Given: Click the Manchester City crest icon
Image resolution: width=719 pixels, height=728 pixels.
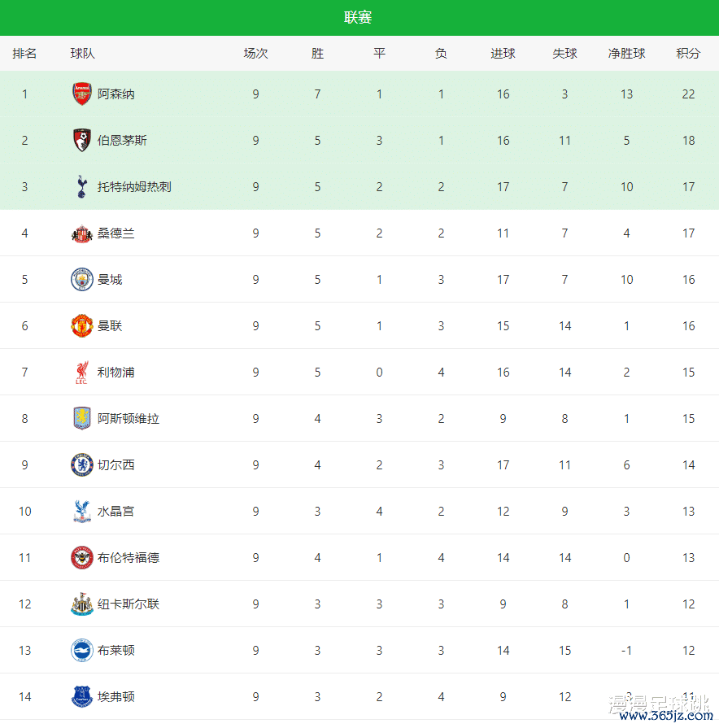Looking at the screenshot, I should click(82, 280).
